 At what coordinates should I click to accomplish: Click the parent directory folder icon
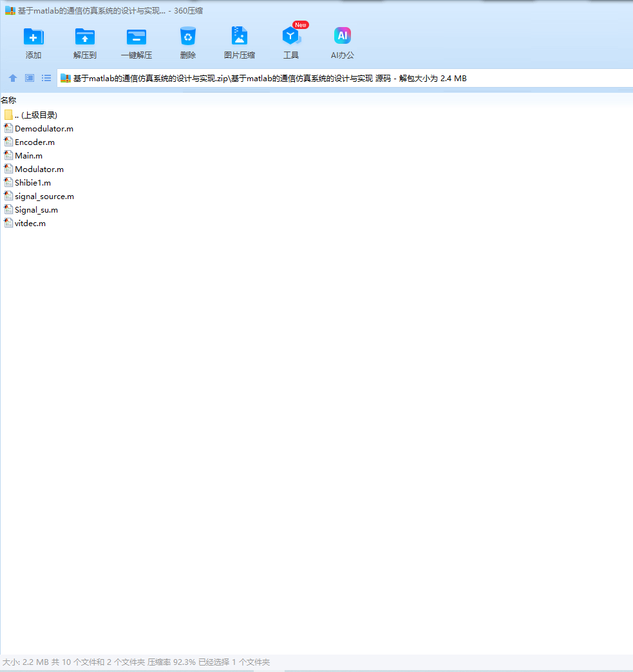pyautogui.click(x=8, y=115)
